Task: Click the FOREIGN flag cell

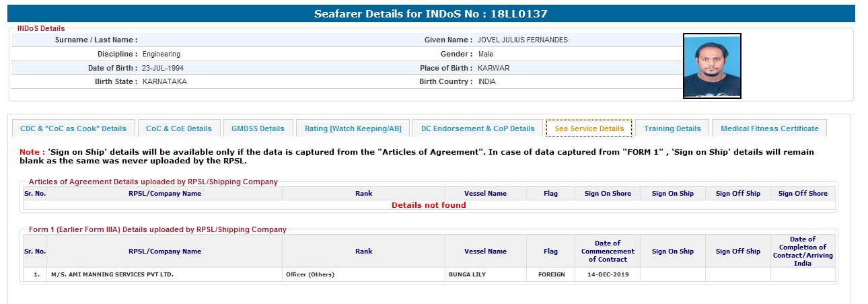Action: coord(551,274)
